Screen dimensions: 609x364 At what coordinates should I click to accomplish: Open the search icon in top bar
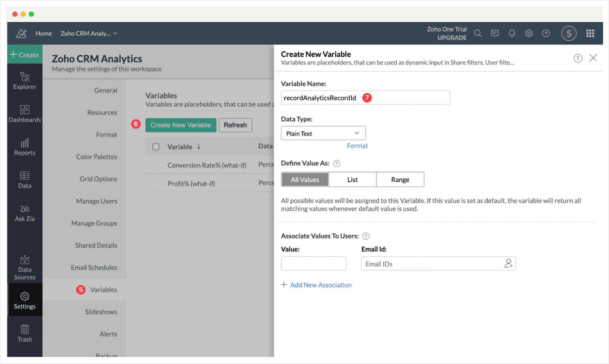pyautogui.click(x=478, y=33)
